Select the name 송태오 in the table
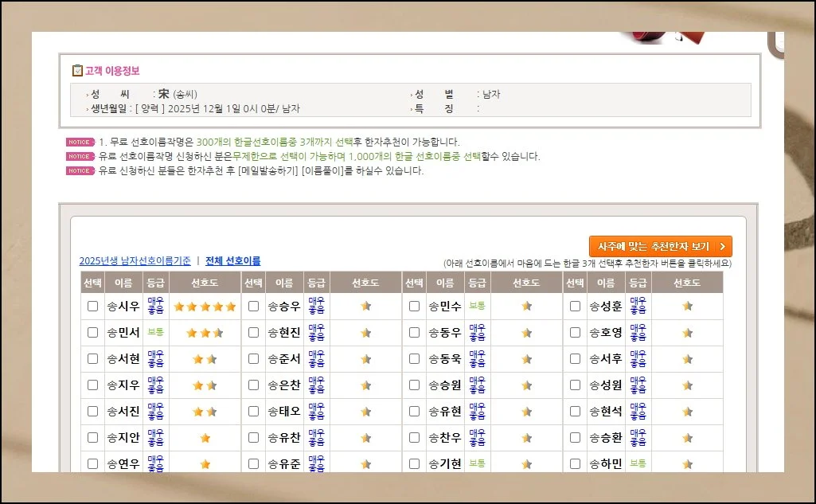Screen dimensions: 816x504 coord(284,412)
